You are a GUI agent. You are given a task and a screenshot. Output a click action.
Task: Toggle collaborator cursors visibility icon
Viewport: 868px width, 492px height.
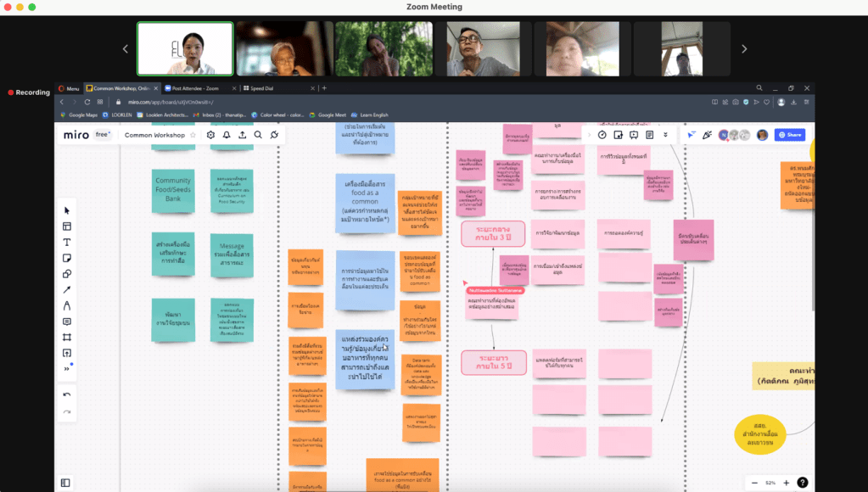coord(692,135)
